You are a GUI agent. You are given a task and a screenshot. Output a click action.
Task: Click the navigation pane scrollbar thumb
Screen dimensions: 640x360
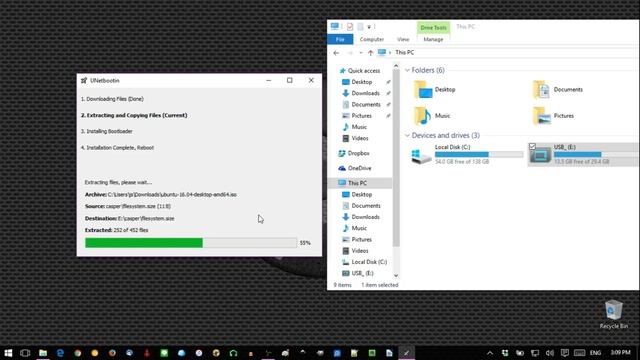[396, 158]
